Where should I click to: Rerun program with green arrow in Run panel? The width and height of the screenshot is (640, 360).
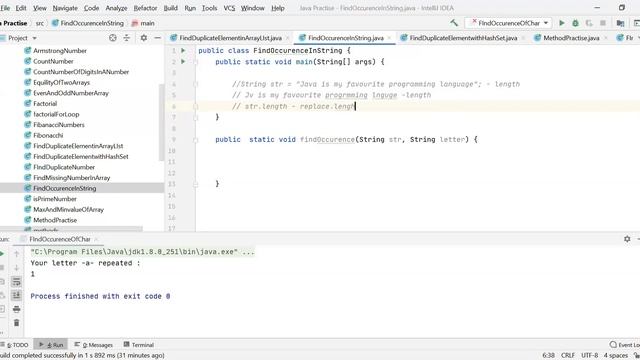[x=2, y=254]
